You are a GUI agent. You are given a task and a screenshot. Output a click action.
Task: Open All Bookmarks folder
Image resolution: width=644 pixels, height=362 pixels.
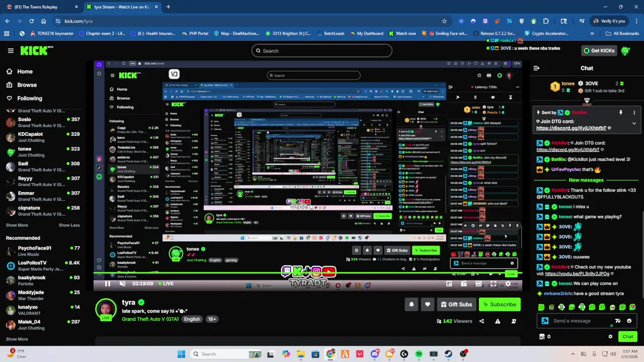pos(622,34)
